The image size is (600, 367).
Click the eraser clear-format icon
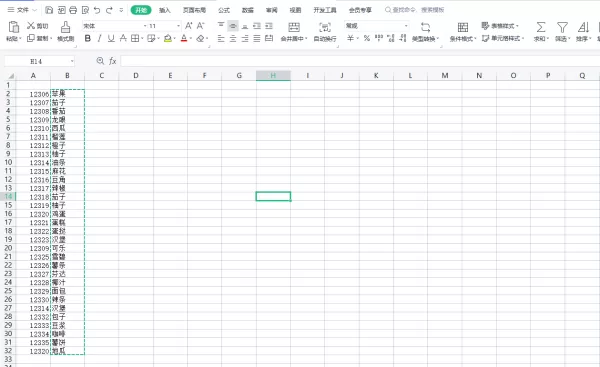point(200,38)
